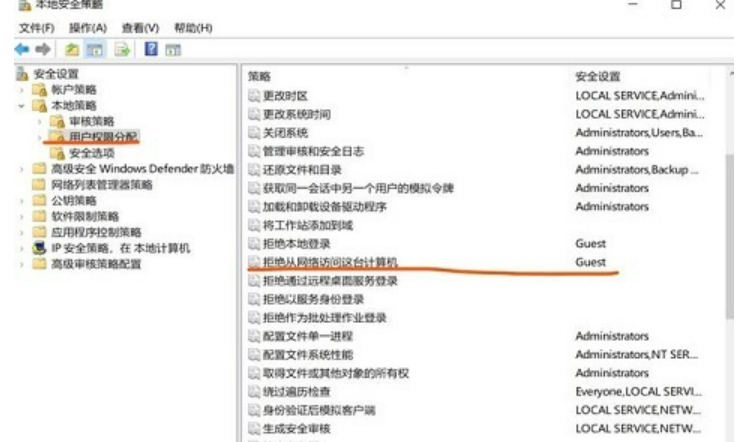Screen dimensions: 749x442
Task: Sort by the 策略 column header
Action: tap(259, 76)
